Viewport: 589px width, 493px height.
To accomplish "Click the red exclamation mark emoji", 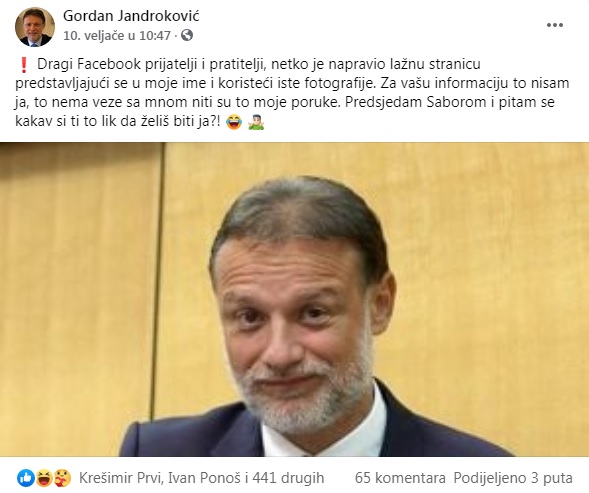I will pyautogui.click(x=23, y=65).
